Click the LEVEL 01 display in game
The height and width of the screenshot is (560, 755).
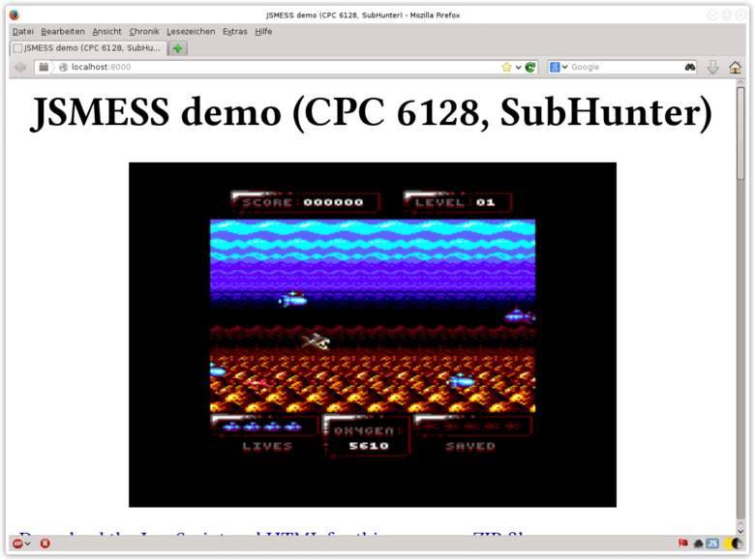[x=457, y=202]
